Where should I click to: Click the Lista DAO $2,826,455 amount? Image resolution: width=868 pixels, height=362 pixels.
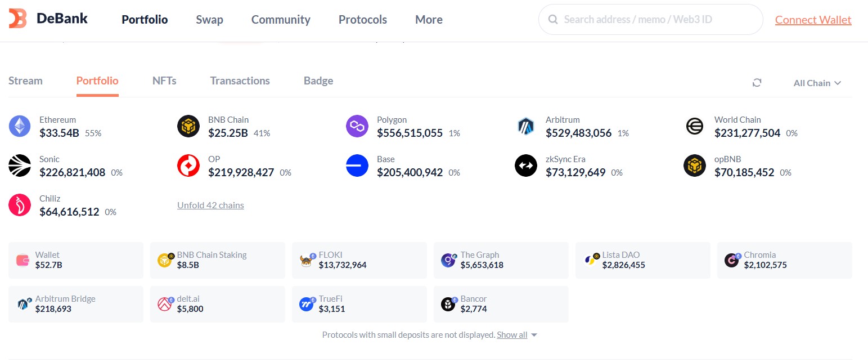[623, 265]
